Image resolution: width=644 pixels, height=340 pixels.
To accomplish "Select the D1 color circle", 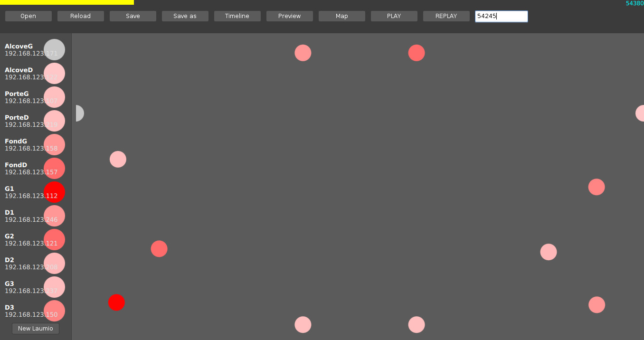I will click(x=54, y=216).
